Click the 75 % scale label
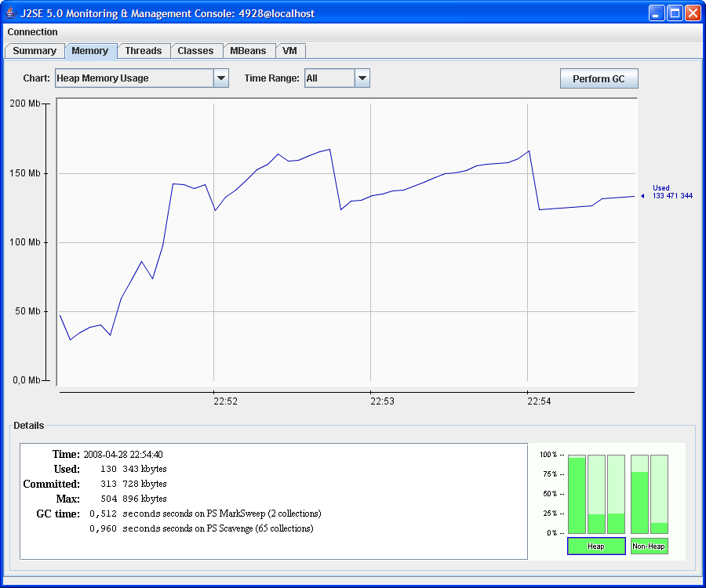Viewport: 706px width, 588px height. tap(550, 474)
